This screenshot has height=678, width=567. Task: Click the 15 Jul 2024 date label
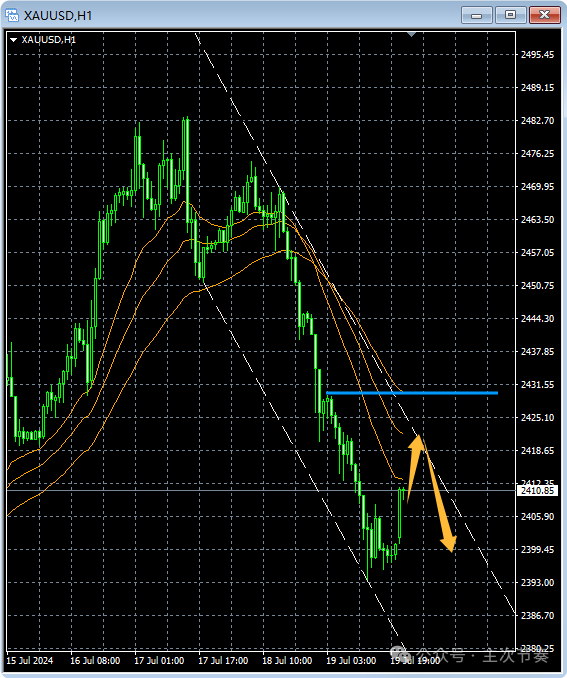click(30, 661)
